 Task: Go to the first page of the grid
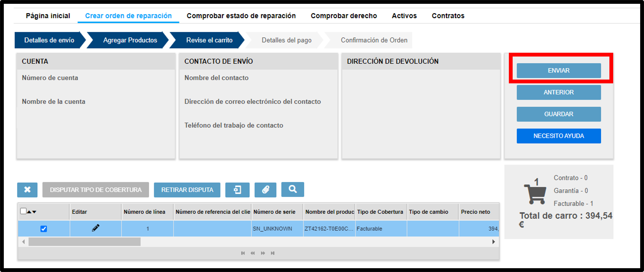point(243,253)
